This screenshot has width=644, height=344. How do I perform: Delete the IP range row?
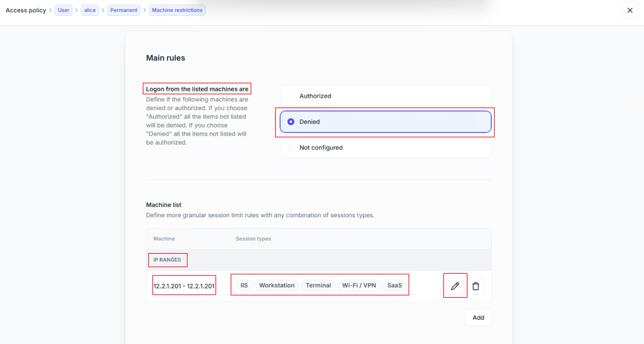tap(476, 286)
